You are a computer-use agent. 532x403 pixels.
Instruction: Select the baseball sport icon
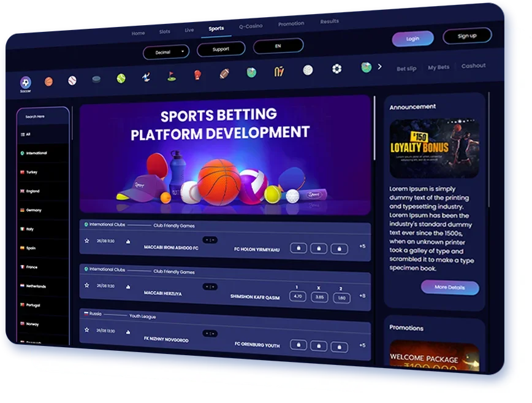tap(72, 80)
